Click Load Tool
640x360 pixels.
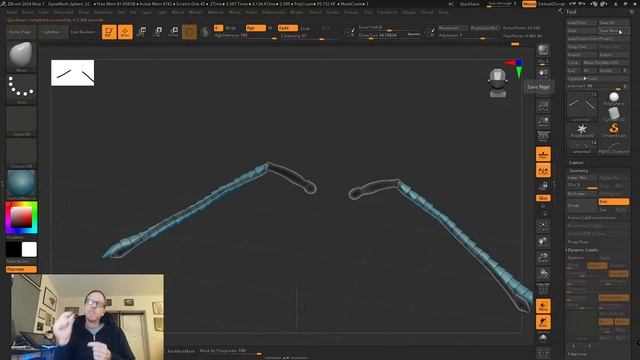[582, 22]
